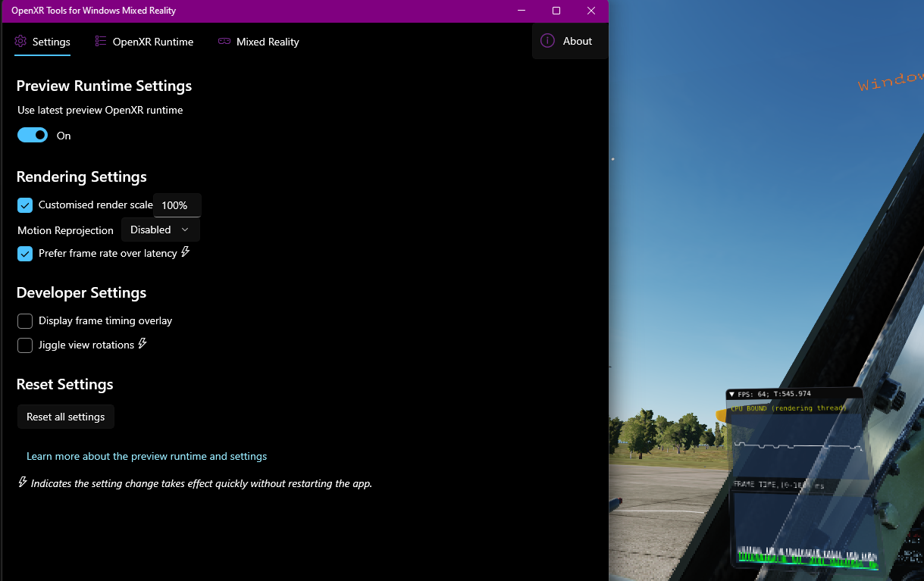Click the 'Use latest preview OpenXR runtime' label
The image size is (924, 581).
pos(100,110)
